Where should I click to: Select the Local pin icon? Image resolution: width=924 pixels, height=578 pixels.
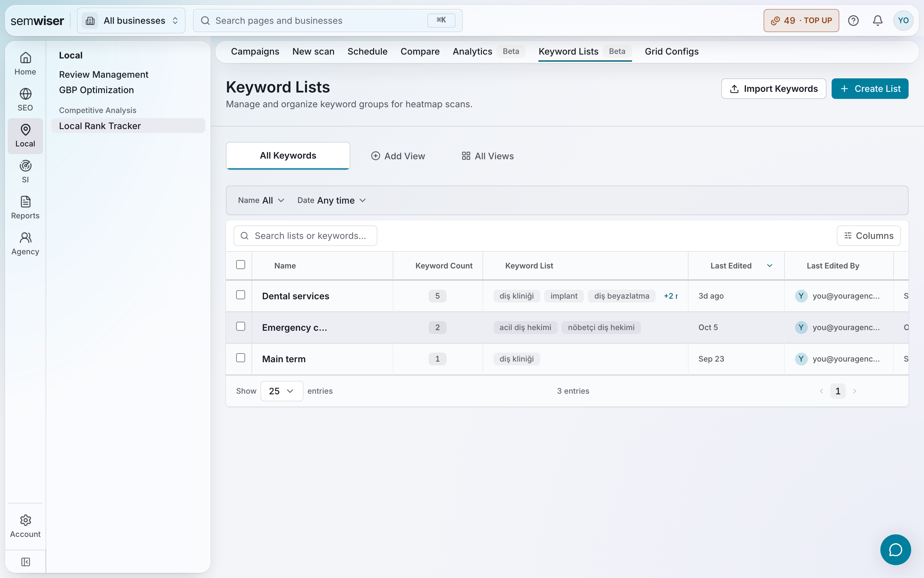pos(25,130)
